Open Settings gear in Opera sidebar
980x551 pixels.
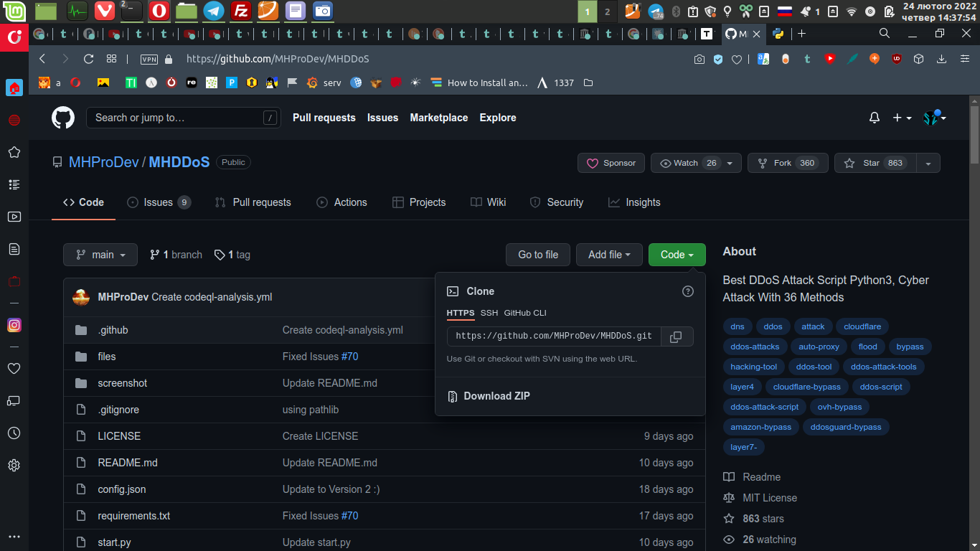coord(14,466)
